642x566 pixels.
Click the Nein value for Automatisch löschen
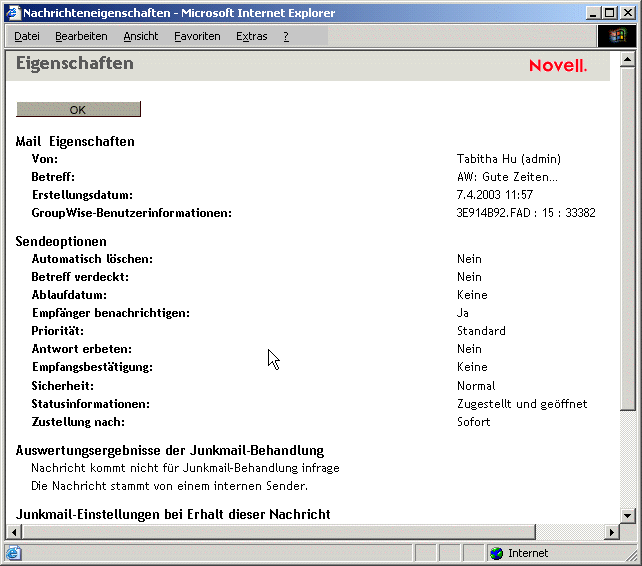pyautogui.click(x=469, y=259)
